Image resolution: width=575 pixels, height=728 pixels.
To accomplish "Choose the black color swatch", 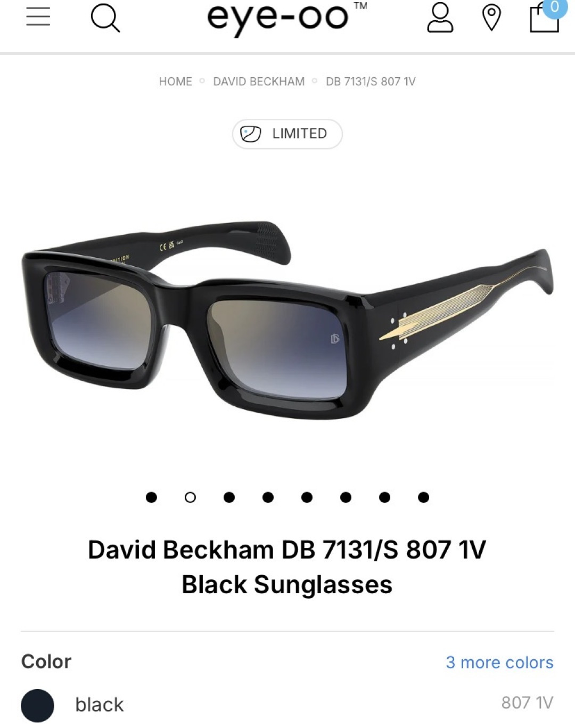I will (37, 705).
